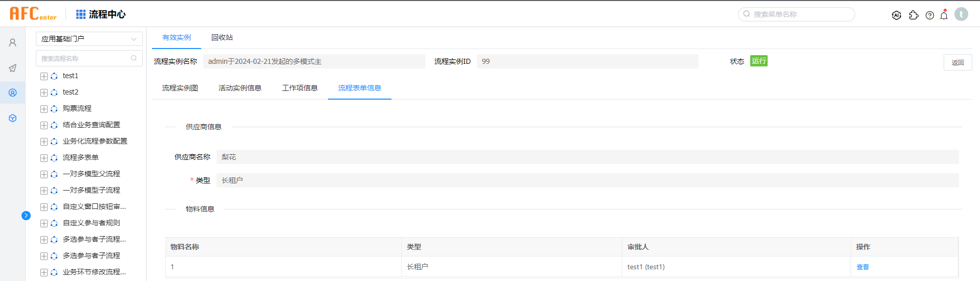Select the paper plane sidebar icon
The image size is (980, 281).
(x=13, y=68)
